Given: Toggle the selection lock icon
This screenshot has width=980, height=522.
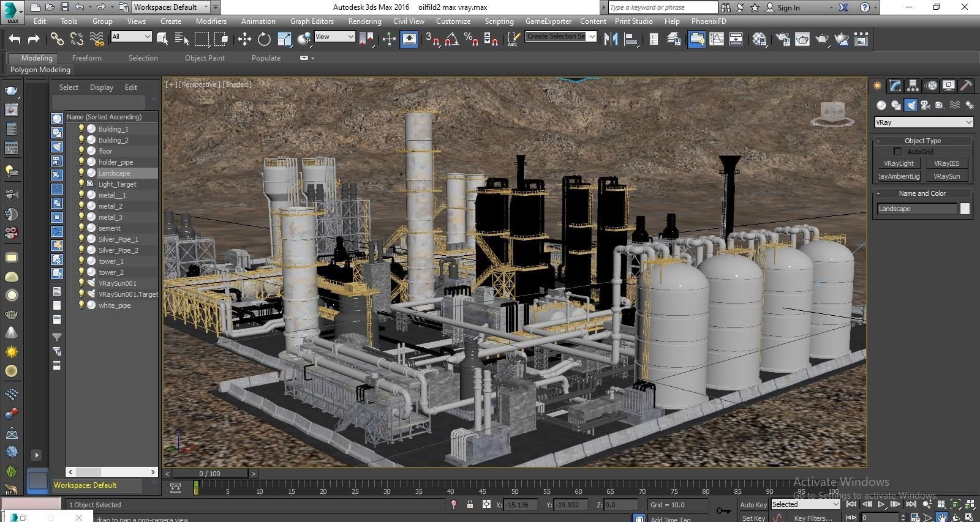Looking at the screenshot, I should tap(470, 505).
